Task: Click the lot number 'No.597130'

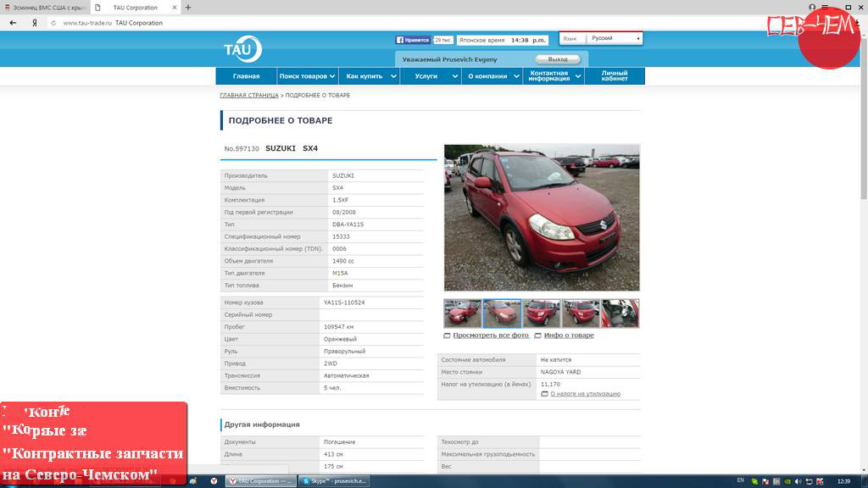Action: click(242, 149)
